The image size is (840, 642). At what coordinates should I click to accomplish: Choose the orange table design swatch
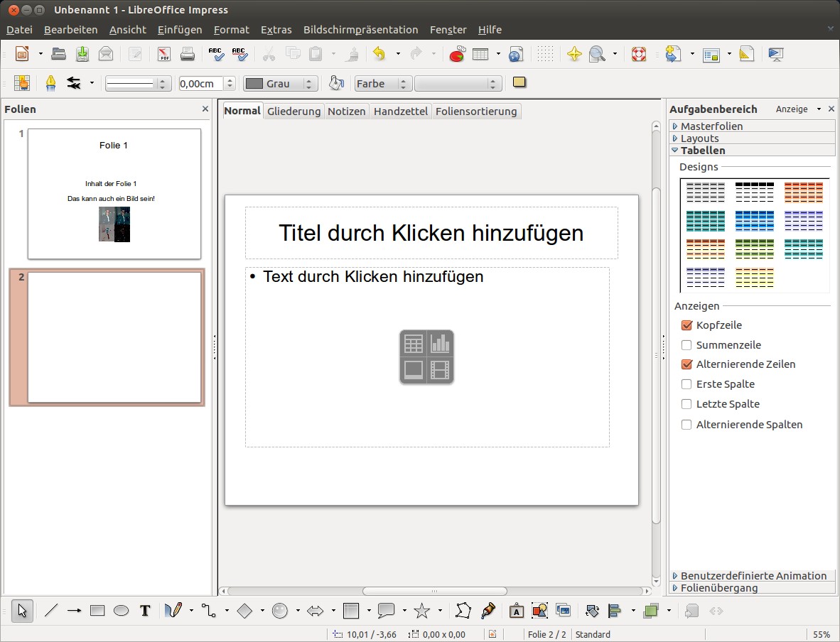click(804, 192)
